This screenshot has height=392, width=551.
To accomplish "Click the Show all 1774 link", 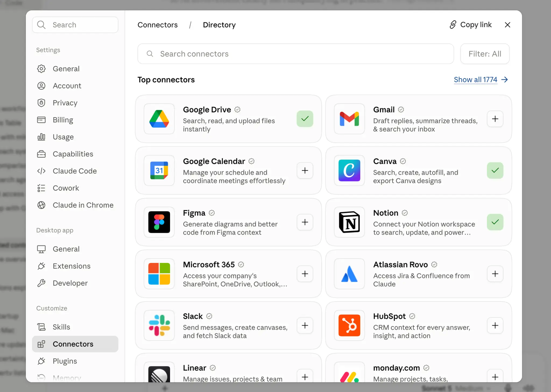I will [x=475, y=80].
